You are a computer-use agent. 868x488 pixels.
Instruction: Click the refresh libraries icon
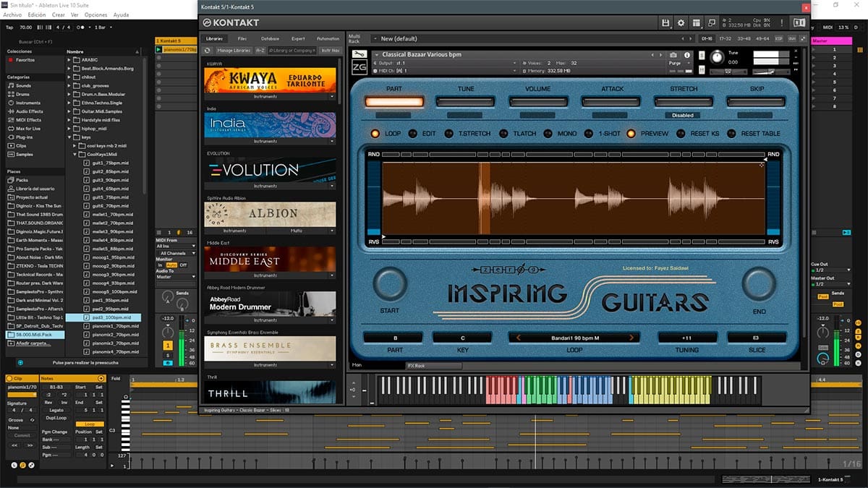tap(208, 51)
